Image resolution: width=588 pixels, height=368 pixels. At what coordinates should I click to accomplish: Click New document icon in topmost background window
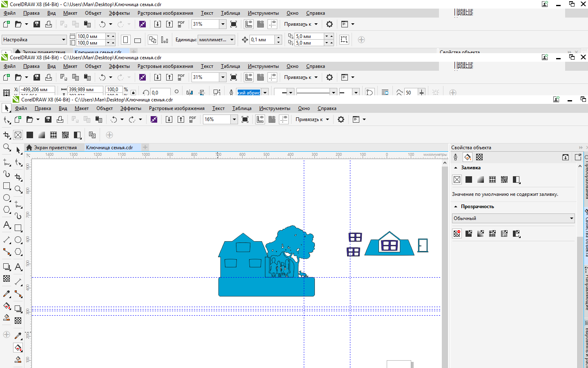(7, 24)
